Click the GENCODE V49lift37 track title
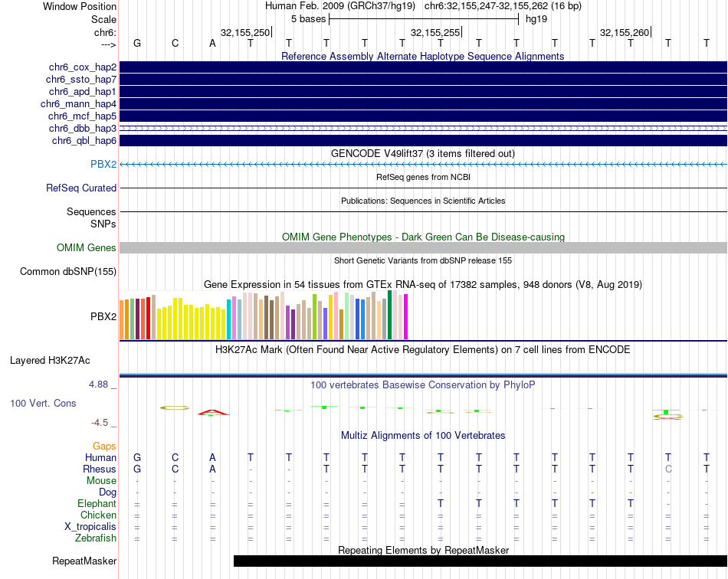728x579 pixels. 423,154
